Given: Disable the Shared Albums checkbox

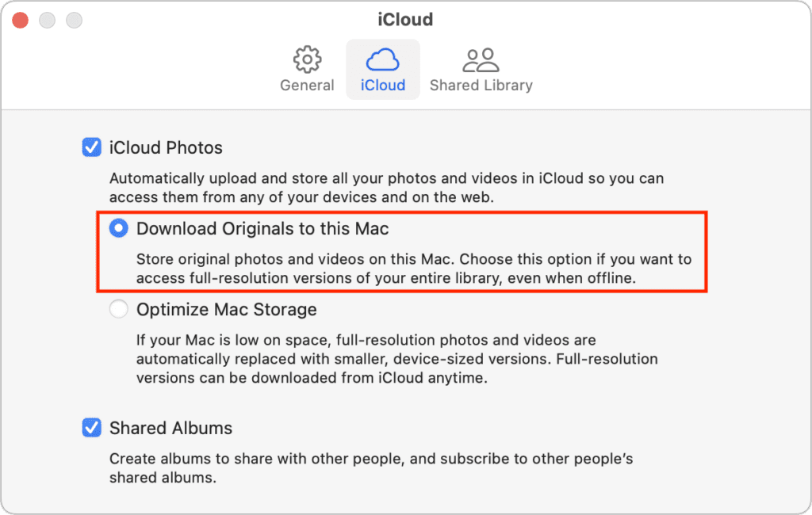Looking at the screenshot, I should pos(92,428).
